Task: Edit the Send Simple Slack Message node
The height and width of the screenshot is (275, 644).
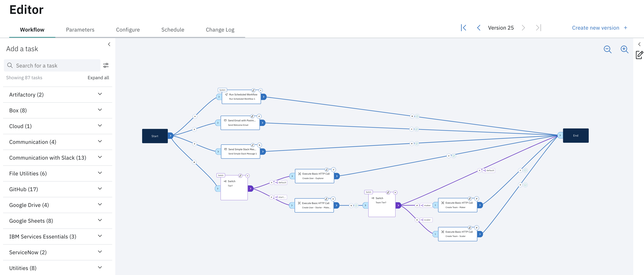Action: 253,145
